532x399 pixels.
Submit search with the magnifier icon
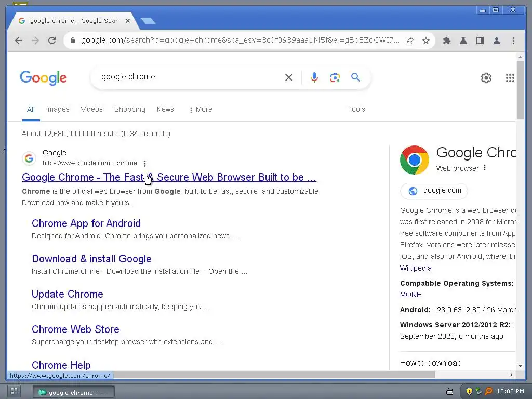[x=355, y=77]
